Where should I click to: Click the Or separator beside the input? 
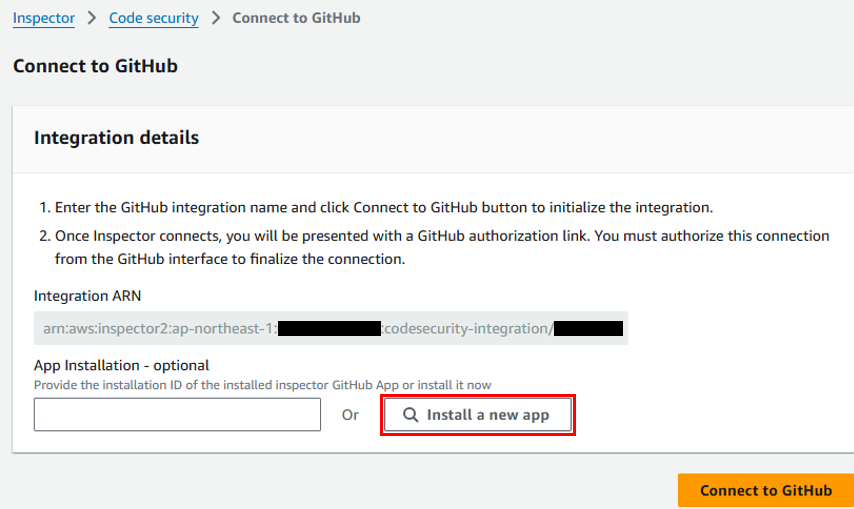[x=350, y=415]
